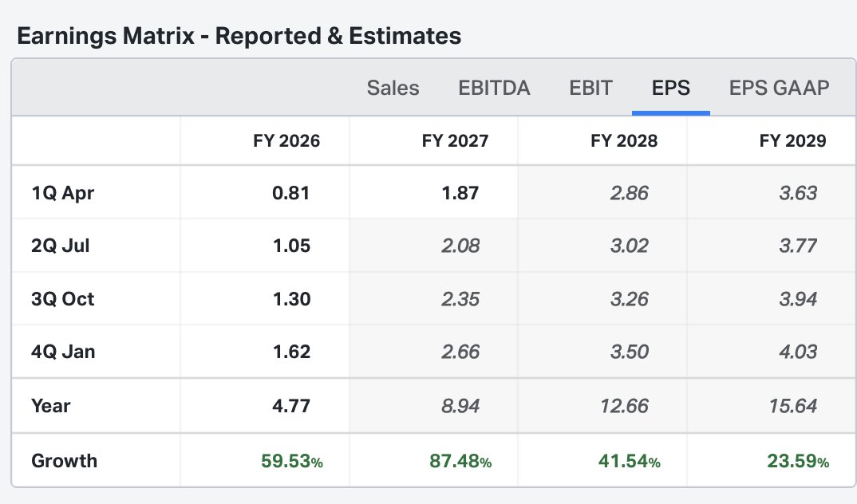Click the 2.08 estimate value
This screenshot has width=857, height=504.
pyautogui.click(x=460, y=246)
